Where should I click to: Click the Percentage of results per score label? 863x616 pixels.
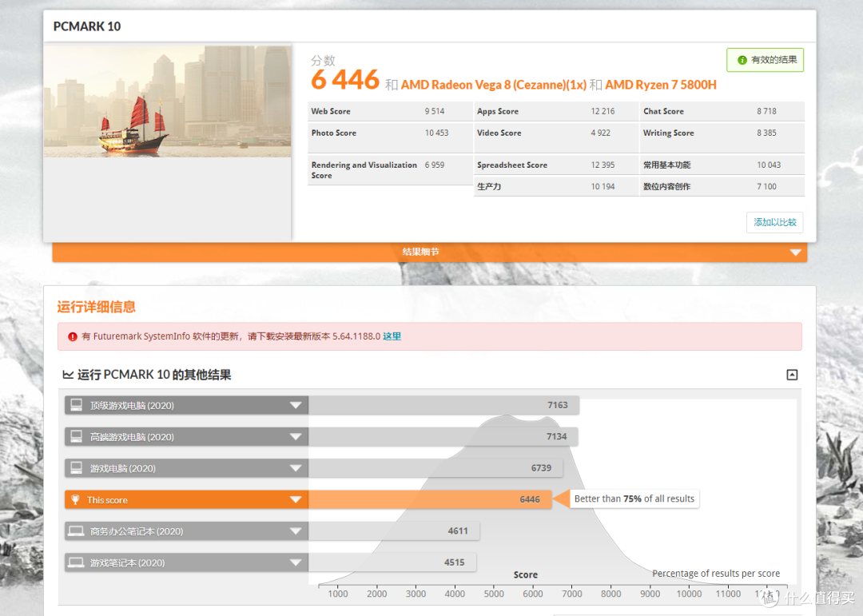(x=716, y=574)
